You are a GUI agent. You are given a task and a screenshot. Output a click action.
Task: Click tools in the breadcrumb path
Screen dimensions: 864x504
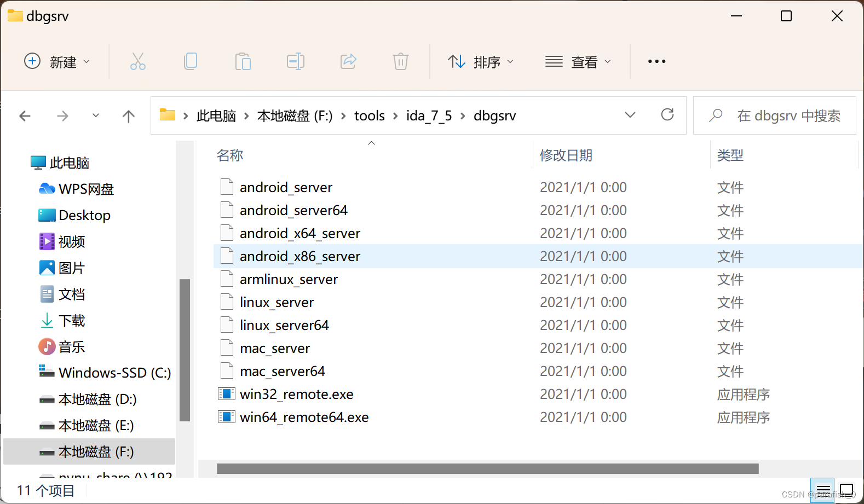coord(370,116)
